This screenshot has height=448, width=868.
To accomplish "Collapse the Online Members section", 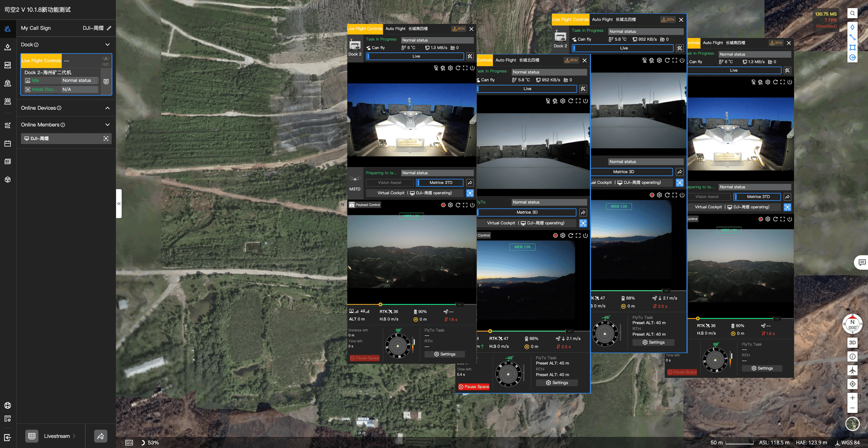I will tap(107, 124).
